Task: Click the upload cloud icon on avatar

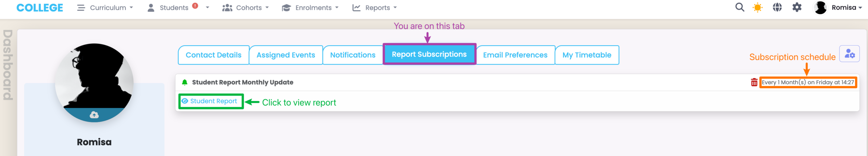Action: pyautogui.click(x=94, y=115)
